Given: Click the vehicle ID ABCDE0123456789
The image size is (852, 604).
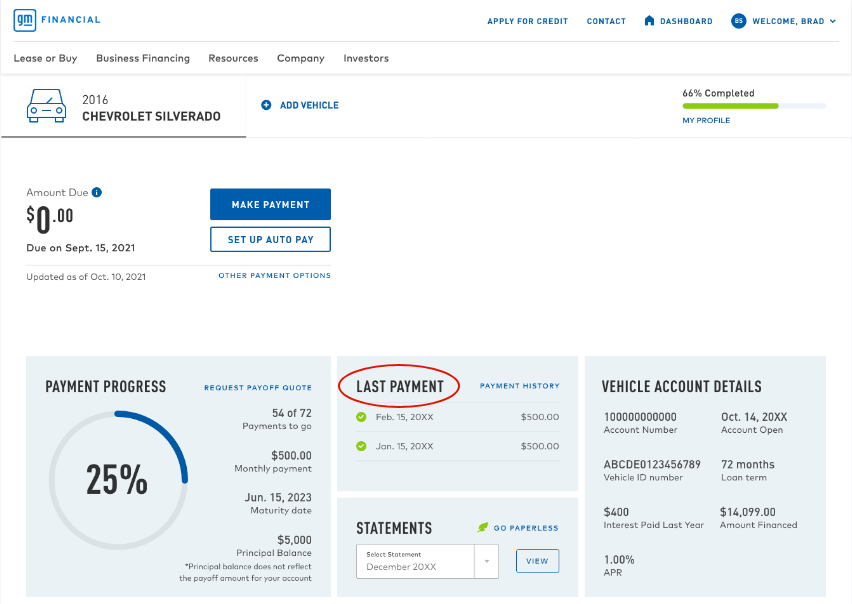Looking at the screenshot, I should 652,465.
